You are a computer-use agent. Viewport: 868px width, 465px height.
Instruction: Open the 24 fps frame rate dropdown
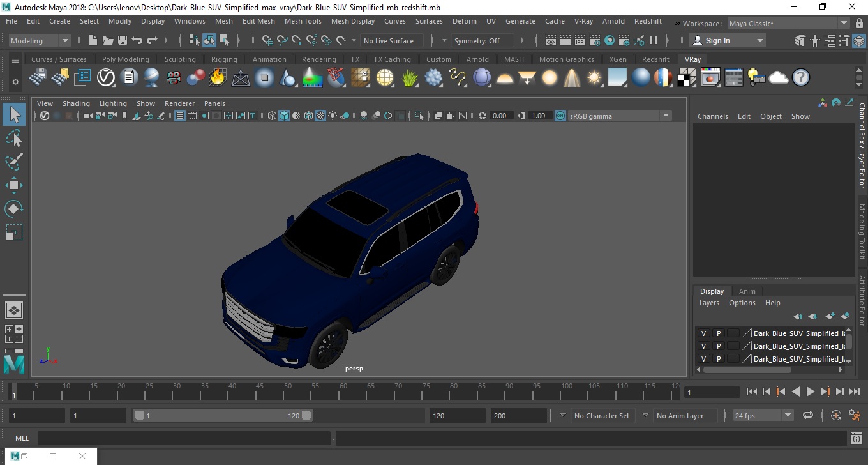pyautogui.click(x=763, y=415)
